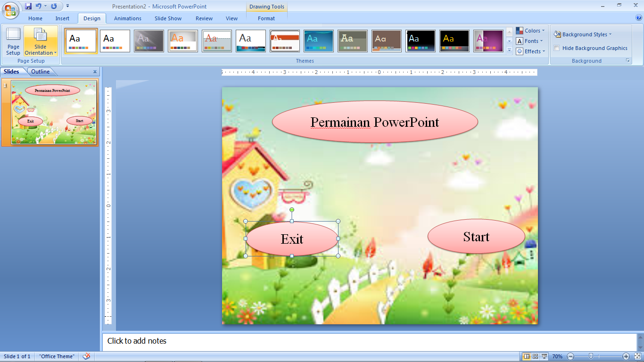Switch to Slide Sorter view icon
The height and width of the screenshot is (362, 644).
click(x=535, y=356)
